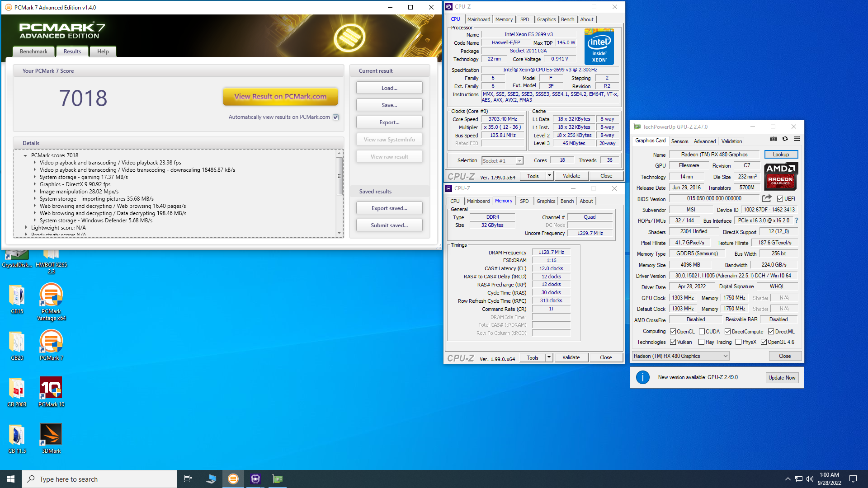Toggle the PhysX checkbox in GPU-Z
The width and height of the screenshot is (868, 488).
[739, 342]
